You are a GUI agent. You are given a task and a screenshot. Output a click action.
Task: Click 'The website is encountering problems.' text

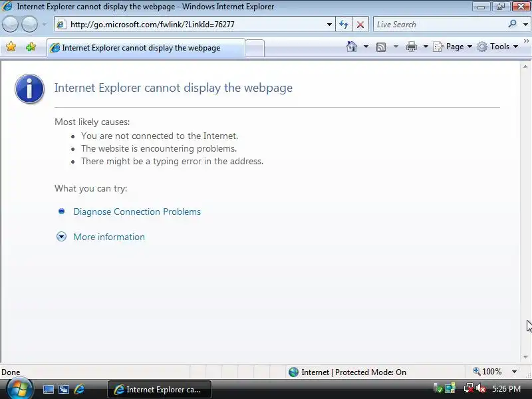click(x=159, y=148)
